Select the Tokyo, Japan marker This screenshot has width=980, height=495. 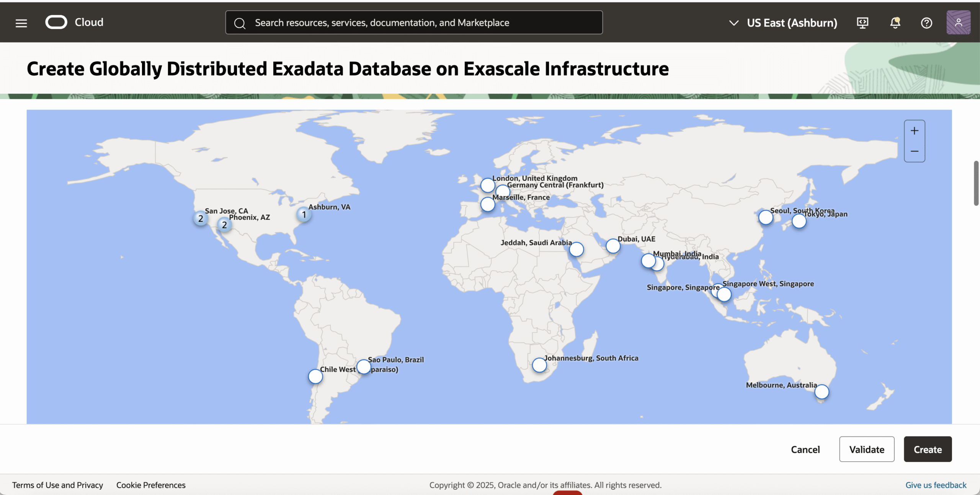pos(799,221)
